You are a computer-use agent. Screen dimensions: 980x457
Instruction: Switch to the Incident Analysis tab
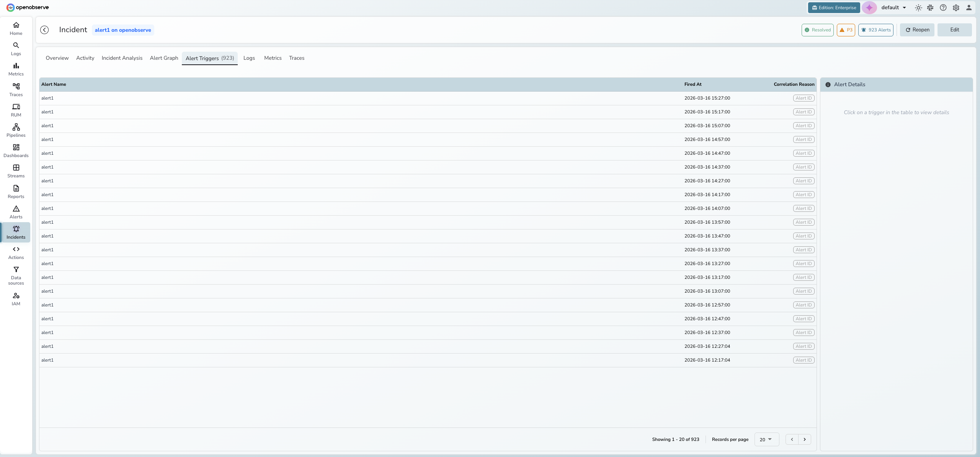click(x=122, y=58)
